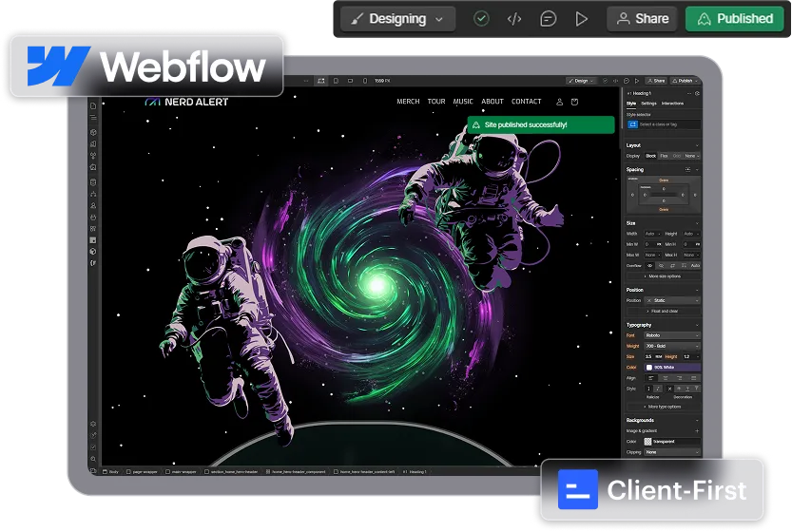Image resolution: width=792 pixels, height=532 pixels.
Task: Click the small Publish button in the designer
Action: pyautogui.click(x=684, y=81)
